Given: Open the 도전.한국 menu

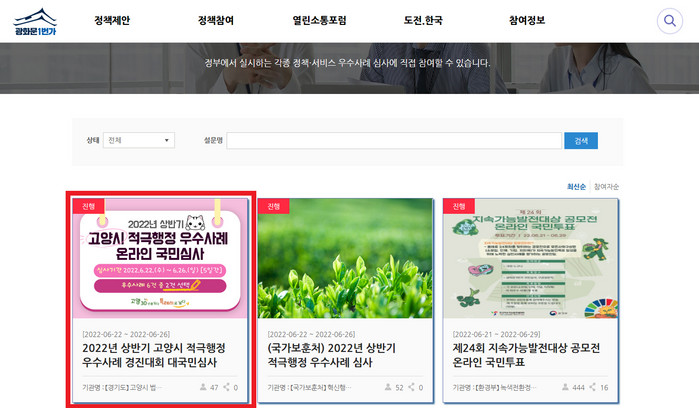Looking at the screenshot, I should pos(422,21).
